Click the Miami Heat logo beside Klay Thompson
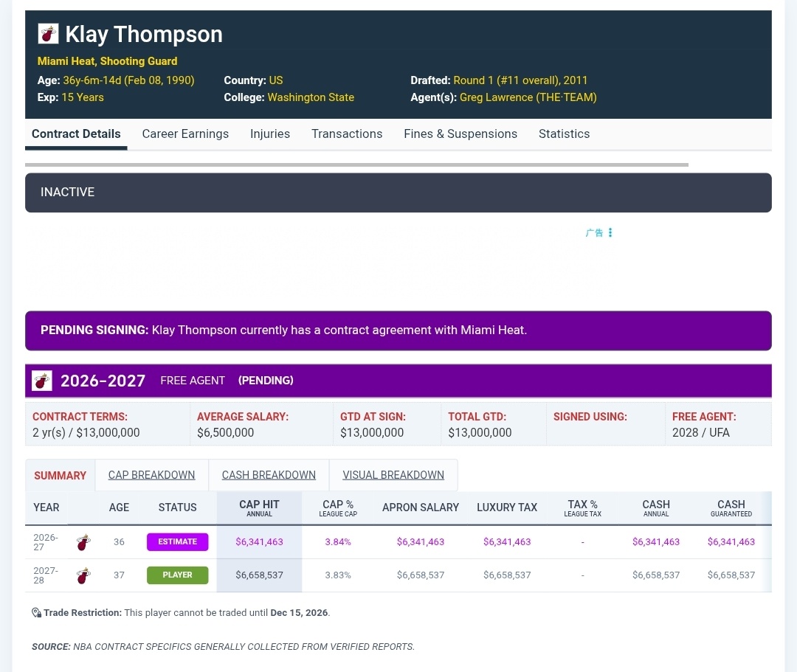This screenshot has height=672, width=797. (48, 34)
